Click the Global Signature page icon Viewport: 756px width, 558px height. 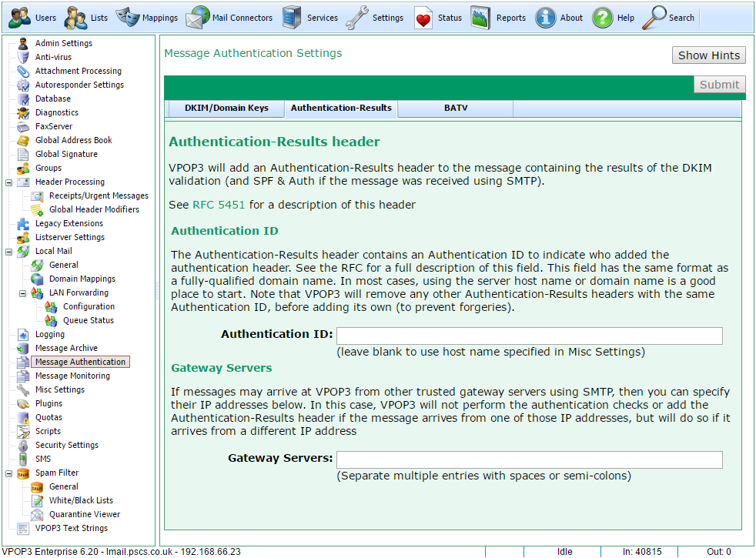coord(23,155)
